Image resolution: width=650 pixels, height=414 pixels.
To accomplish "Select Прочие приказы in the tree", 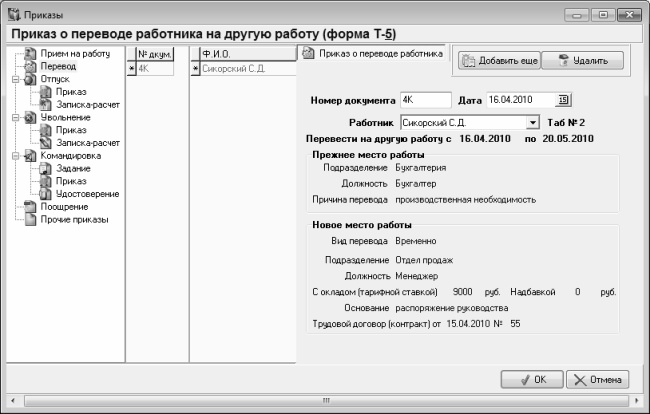I will tap(74, 220).
